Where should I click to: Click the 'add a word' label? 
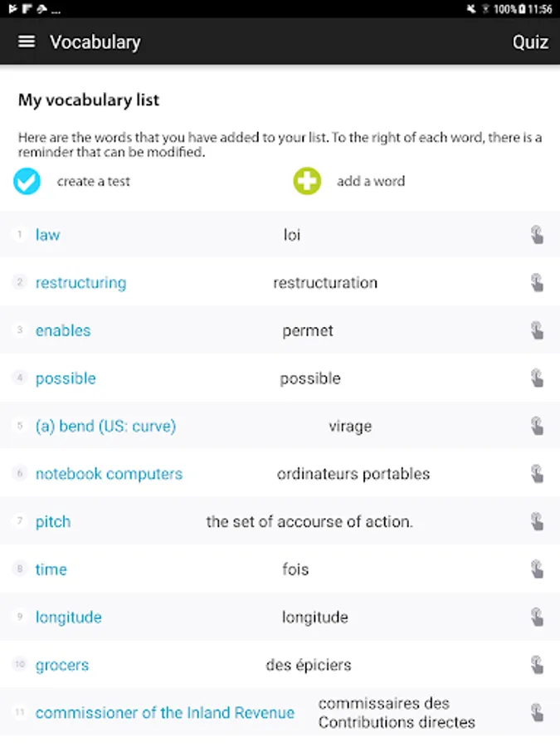(x=371, y=181)
